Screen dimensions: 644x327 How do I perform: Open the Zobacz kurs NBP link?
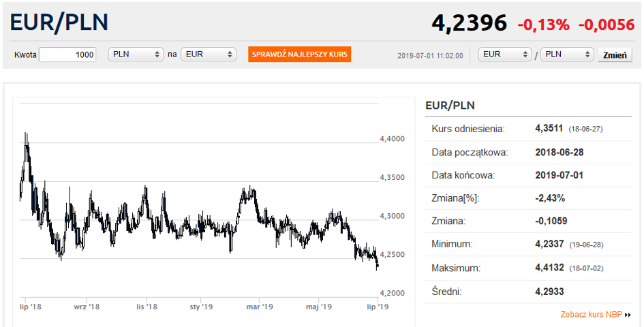592,315
